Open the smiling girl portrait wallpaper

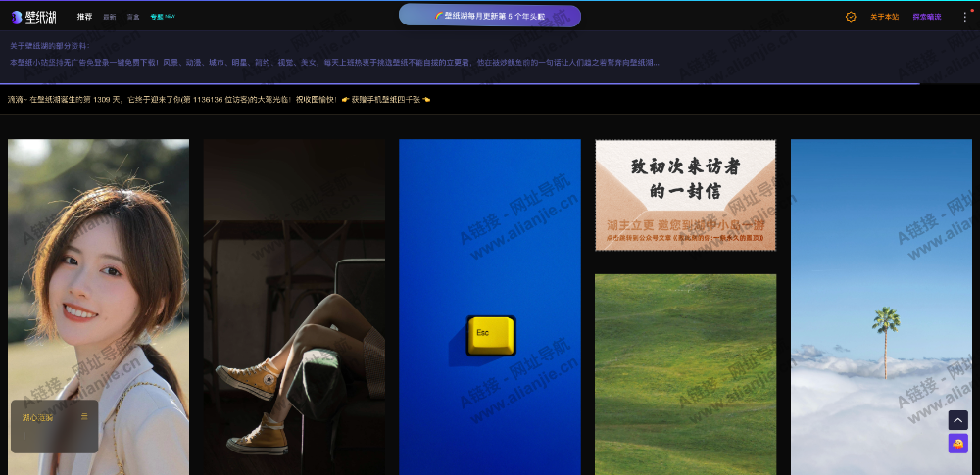(98, 307)
